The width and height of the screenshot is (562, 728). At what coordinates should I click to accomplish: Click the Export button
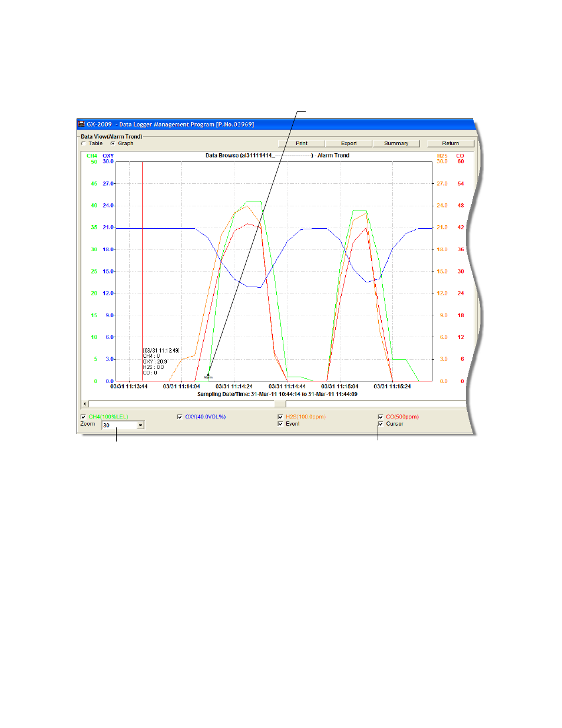click(349, 143)
